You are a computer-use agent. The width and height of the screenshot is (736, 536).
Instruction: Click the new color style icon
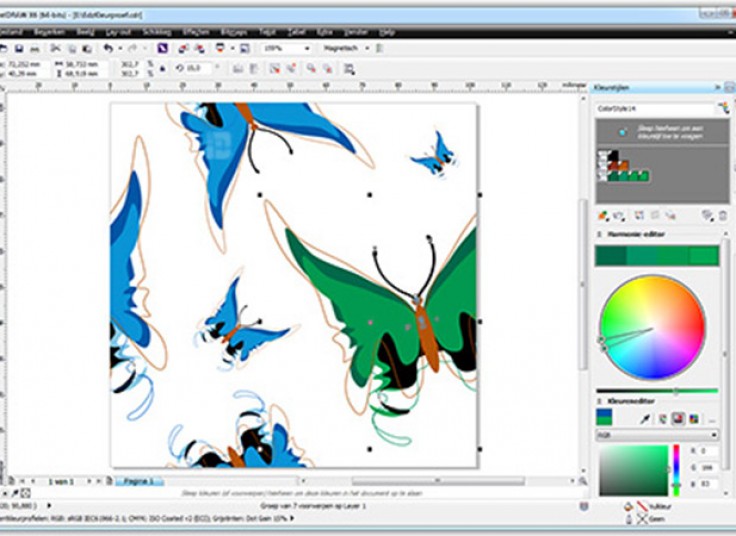click(603, 214)
